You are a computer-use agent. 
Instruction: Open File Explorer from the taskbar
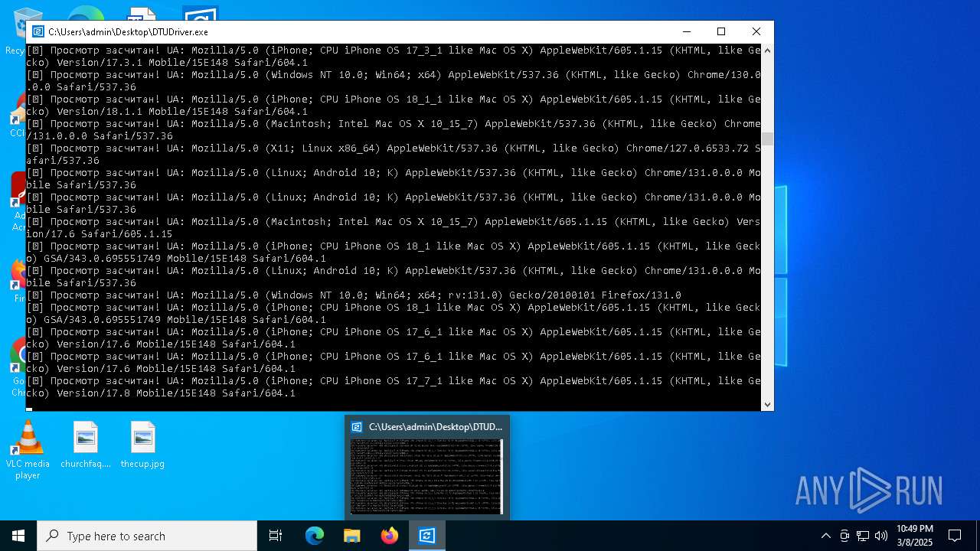[x=351, y=536]
